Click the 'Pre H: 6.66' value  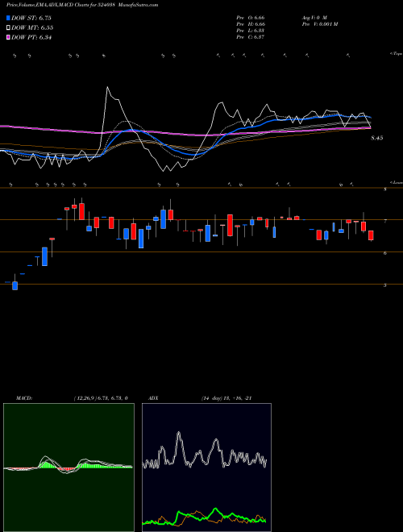coord(251,24)
